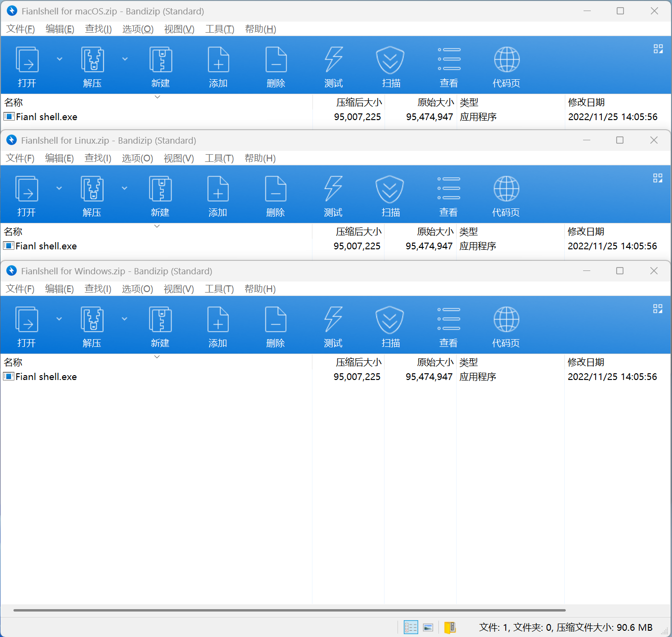Click 代码页 globe icon in macOS.zip window
The image size is (672, 637).
(507, 60)
